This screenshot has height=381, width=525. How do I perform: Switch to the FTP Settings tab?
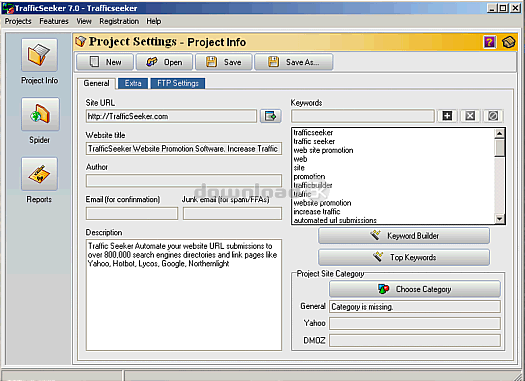point(178,83)
